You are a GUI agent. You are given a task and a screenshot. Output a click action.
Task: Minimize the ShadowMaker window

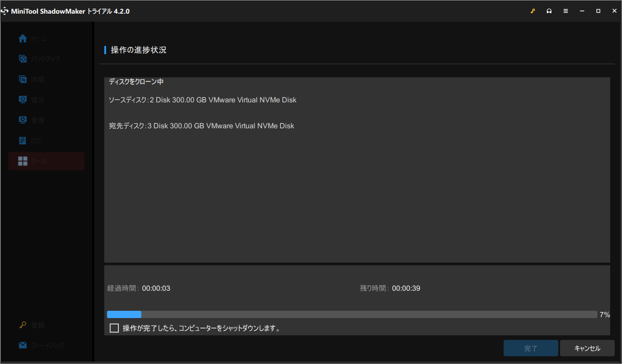coord(582,11)
